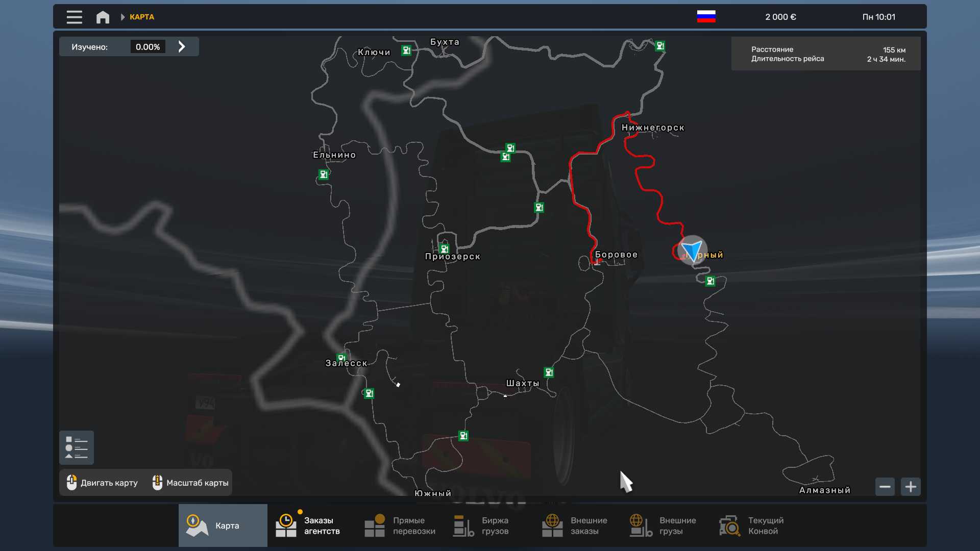Viewport: 980px width, 551px height.
Task: Click the КАРТА breadcrumb label
Action: (x=141, y=17)
